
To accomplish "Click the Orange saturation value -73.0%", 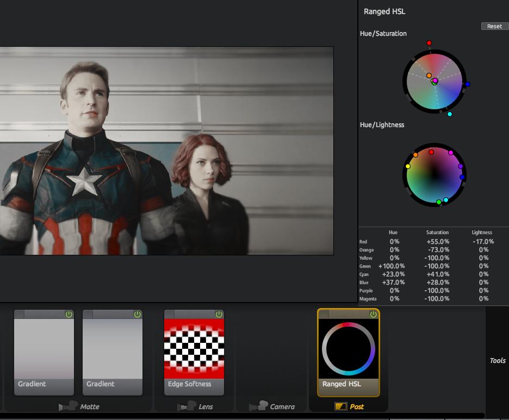I will pyautogui.click(x=438, y=250).
